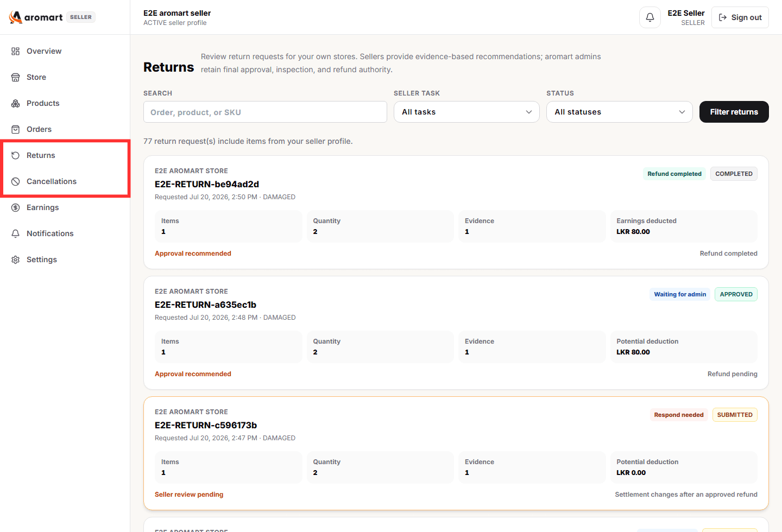The width and height of the screenshot is (782, 532).
Task: Click Potential deduction LKR 80.00 box
Action: tap(684, 347)
